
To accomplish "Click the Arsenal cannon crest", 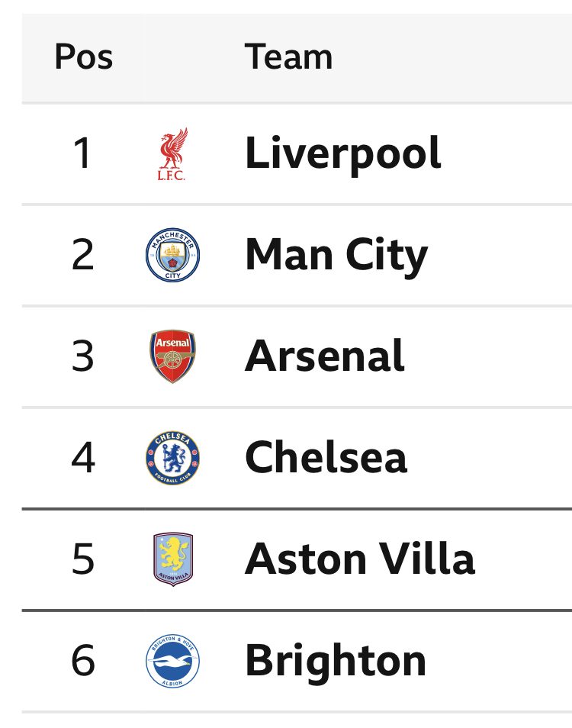I will point(172,356).
